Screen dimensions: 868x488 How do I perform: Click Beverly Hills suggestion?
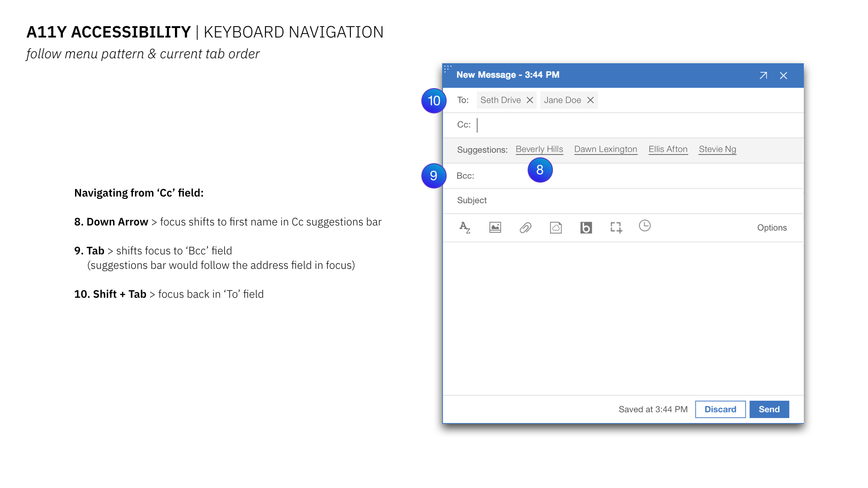point(539,149)
